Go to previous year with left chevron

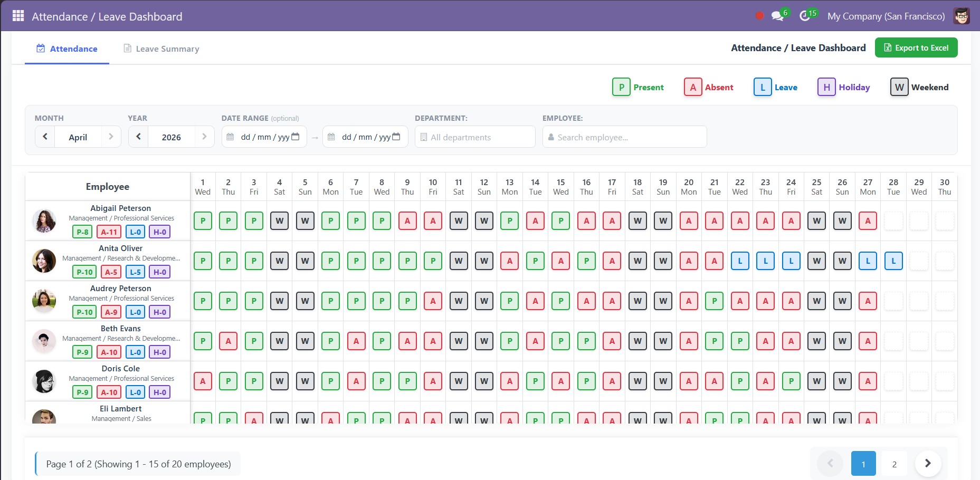click(138, 137)
